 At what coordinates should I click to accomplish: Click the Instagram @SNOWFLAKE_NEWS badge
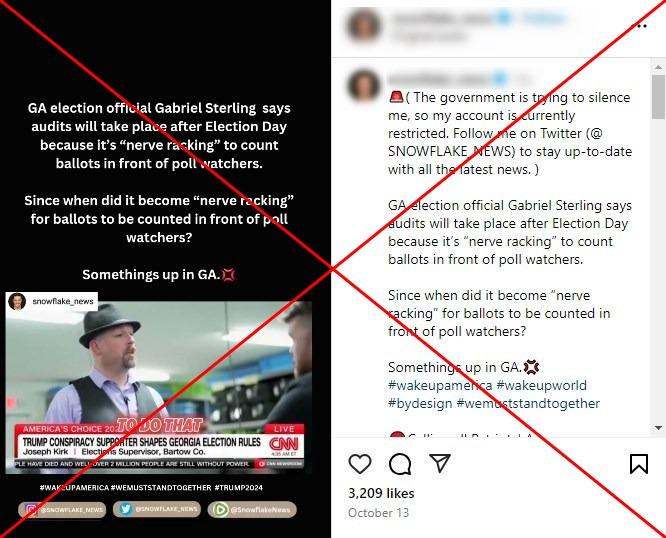62,510
